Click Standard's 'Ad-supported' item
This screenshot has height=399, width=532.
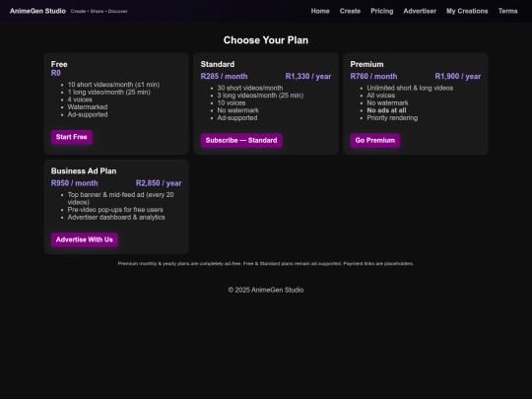(237, 118)
